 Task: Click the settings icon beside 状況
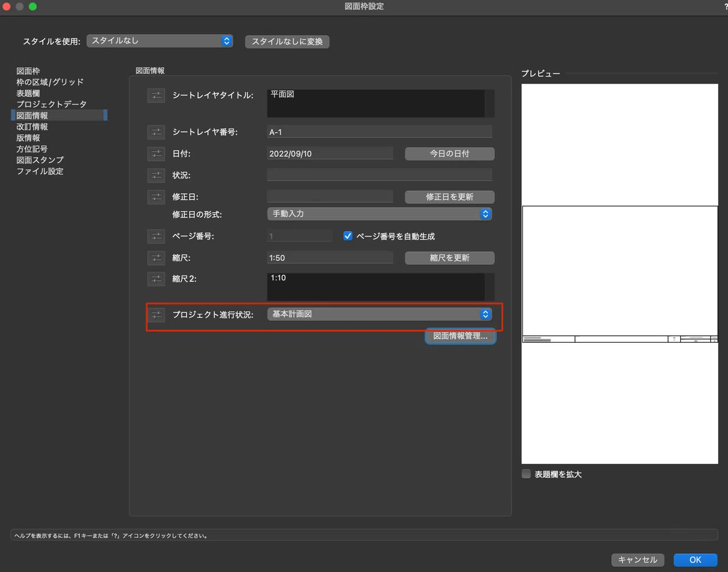pyautogui.click(x=156, y=175)
